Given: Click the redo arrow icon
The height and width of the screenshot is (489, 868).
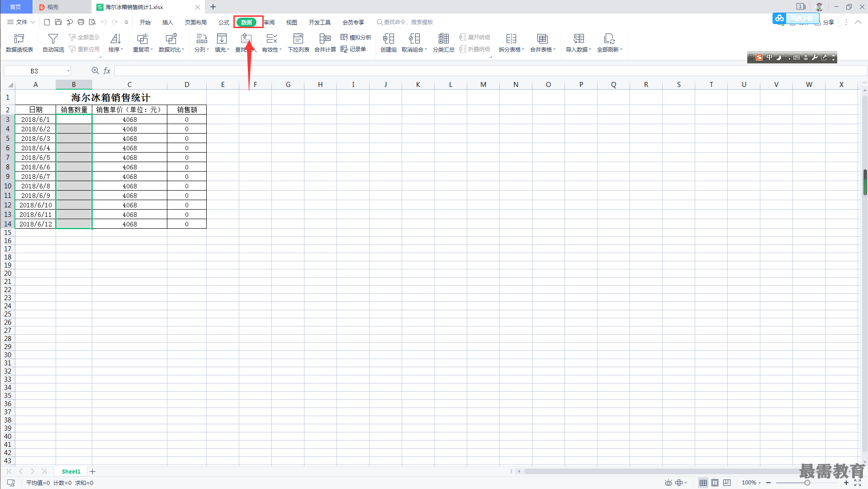Looking at the screenshot, I should 115,22.
